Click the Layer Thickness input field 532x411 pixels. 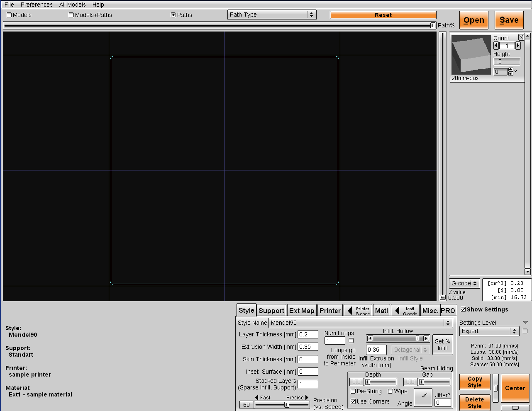[x=307, y=334]
